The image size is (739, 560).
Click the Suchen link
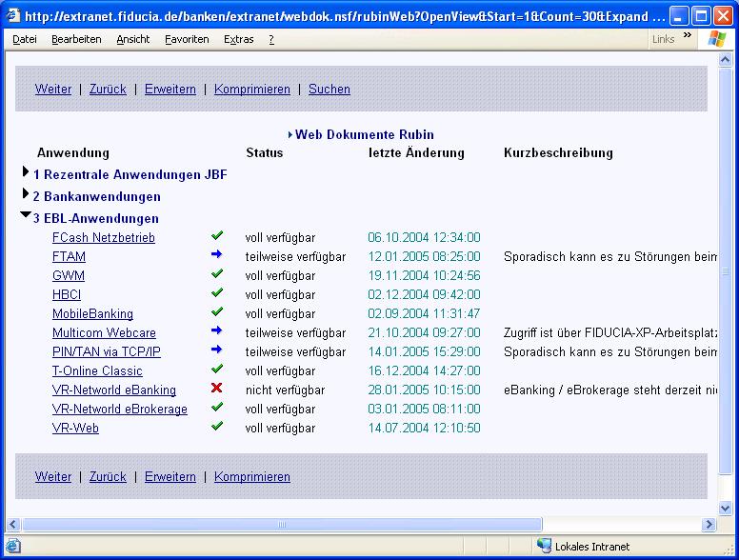[330, 90]
